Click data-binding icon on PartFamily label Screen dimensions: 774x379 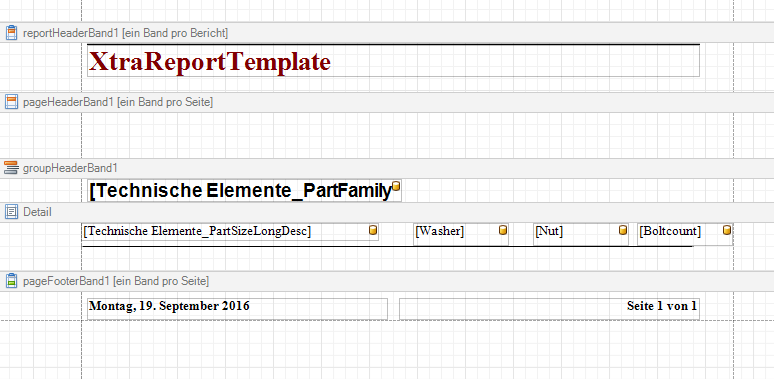395,187
